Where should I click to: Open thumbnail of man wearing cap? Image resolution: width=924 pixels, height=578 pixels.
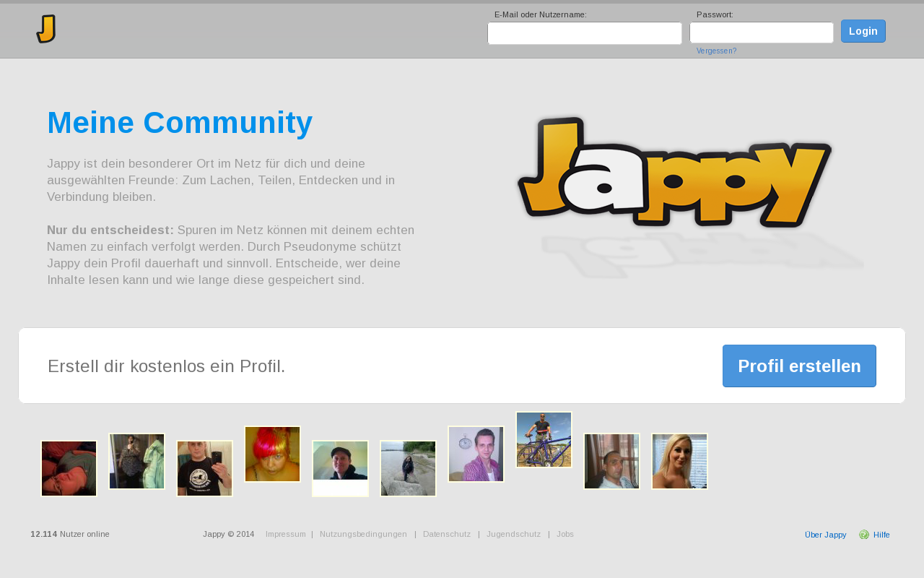point(340,468)
